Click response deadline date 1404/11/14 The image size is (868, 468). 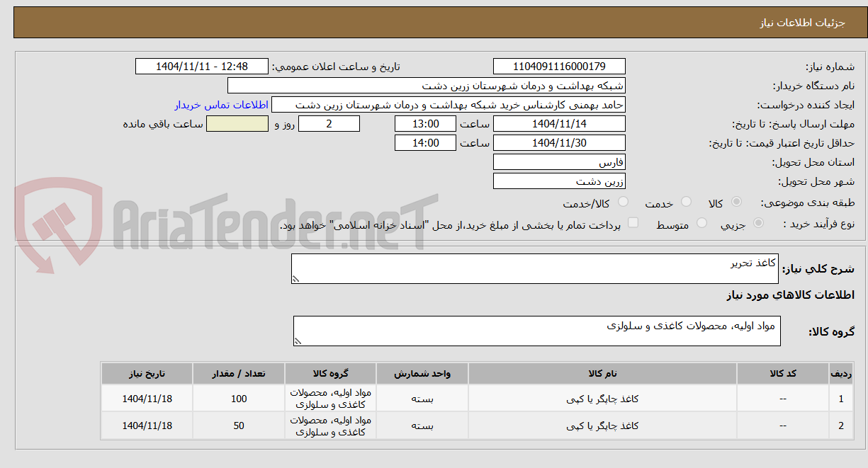pyautogui.click(x=559, y=124)
